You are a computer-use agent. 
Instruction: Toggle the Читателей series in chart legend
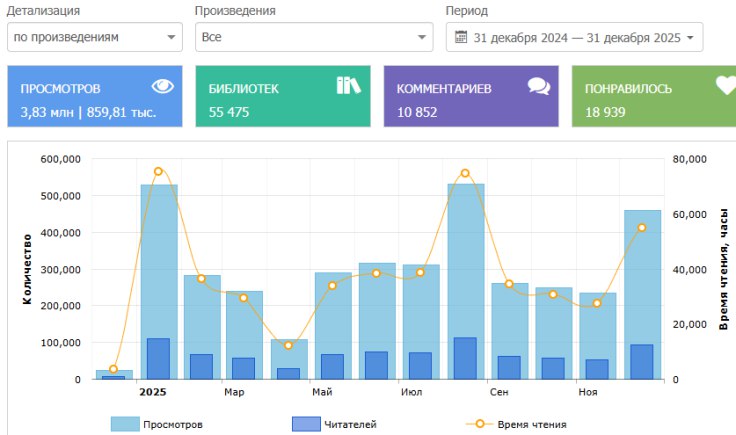click(350, 425)
